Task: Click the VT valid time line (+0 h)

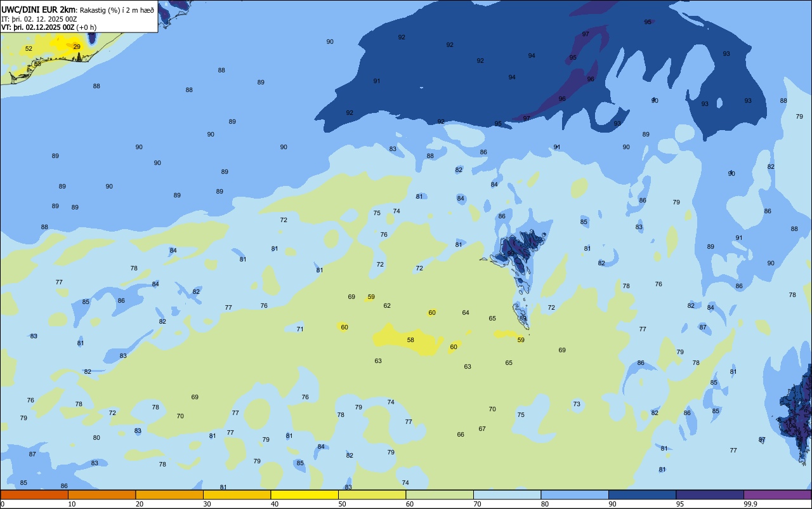Action: click(49, 27)
